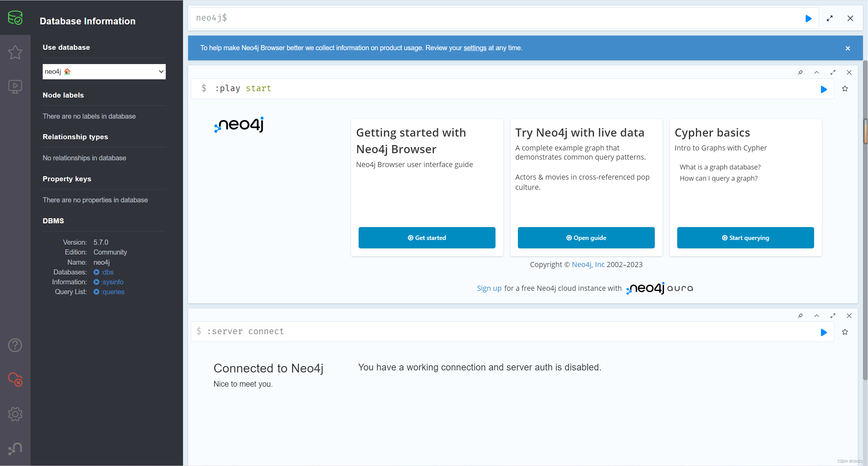Open the Database Information sidebar icon
The width and height of the screenshot is (868, 466).
click(15, 18)
